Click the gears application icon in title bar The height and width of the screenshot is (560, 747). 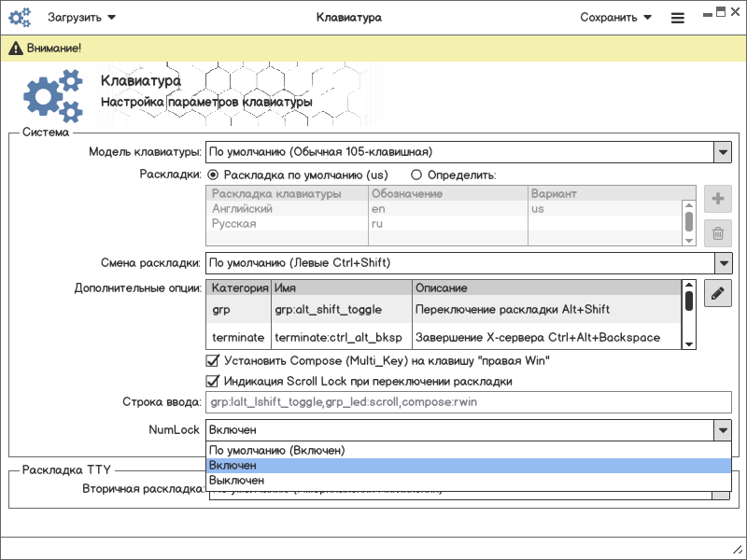(20, 17)
